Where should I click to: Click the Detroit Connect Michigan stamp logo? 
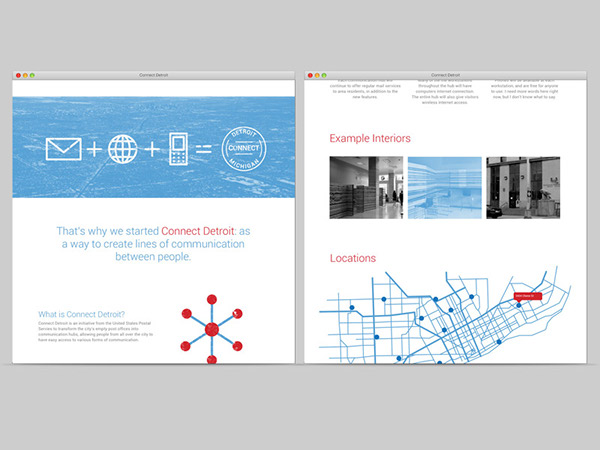(244, 148)
